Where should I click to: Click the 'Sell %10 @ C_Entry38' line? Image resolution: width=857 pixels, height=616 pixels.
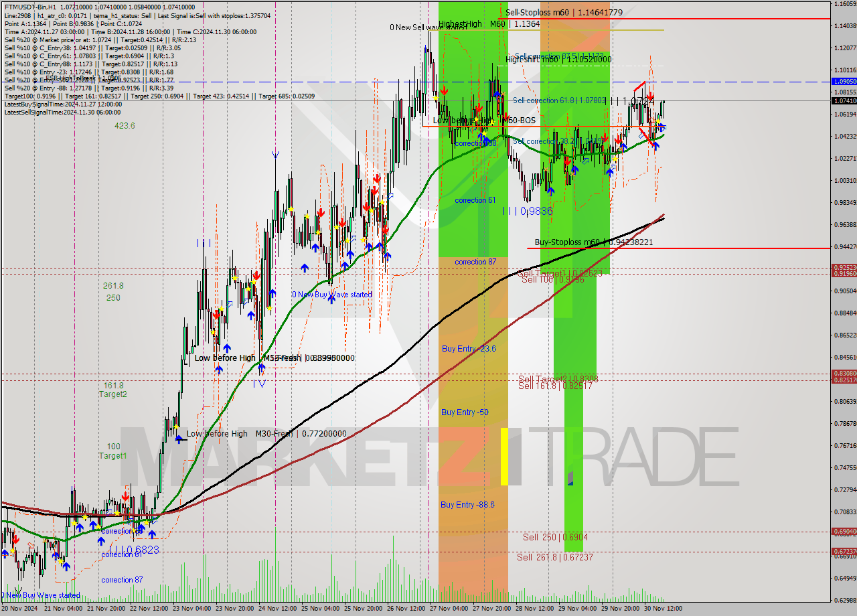pos(92,48)
